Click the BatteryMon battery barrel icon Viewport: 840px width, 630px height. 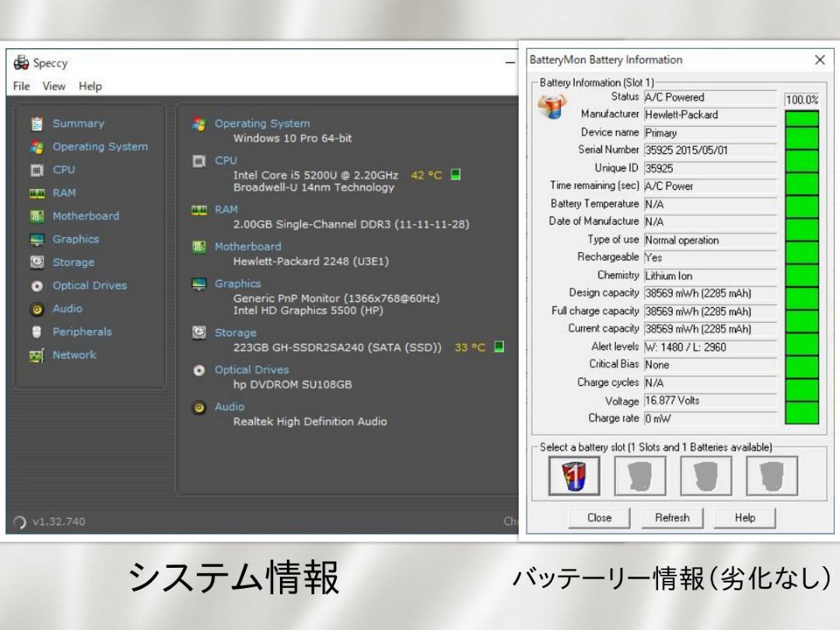click(x=552, y=106)
